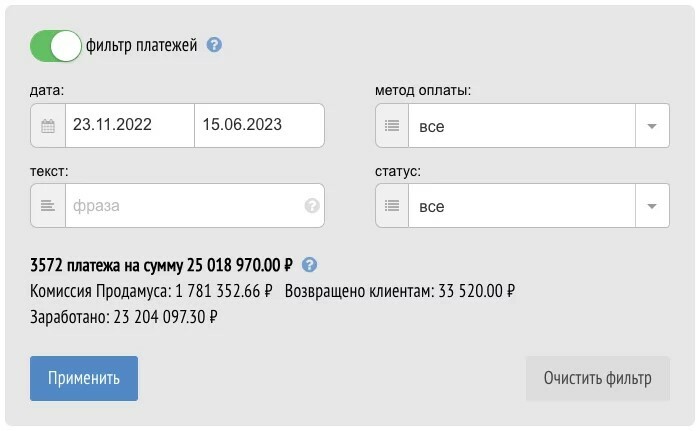
Task: Click the Заработано earnings line
Action: point(125,317)
